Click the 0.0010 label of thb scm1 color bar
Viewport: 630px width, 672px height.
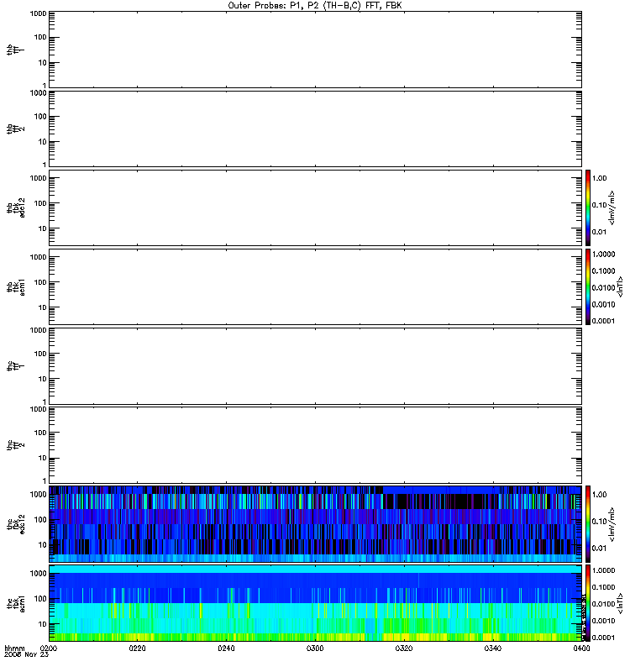coord(603,304)
